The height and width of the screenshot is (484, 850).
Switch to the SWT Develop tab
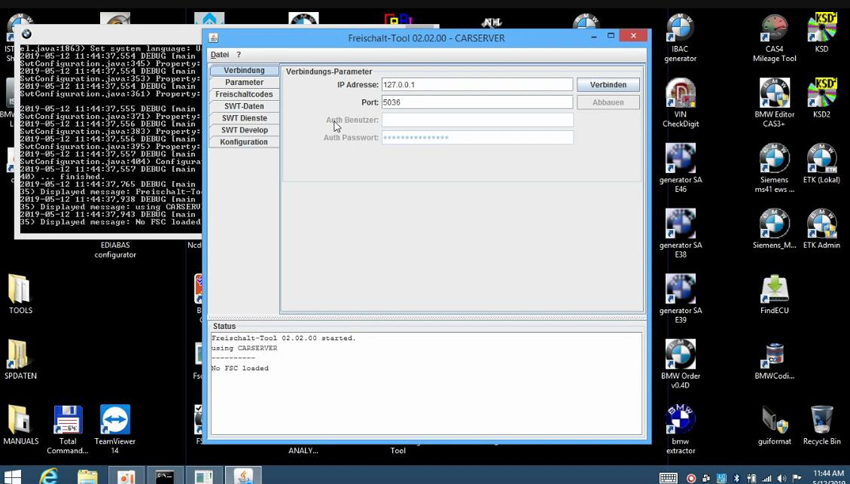pos(244,130)
